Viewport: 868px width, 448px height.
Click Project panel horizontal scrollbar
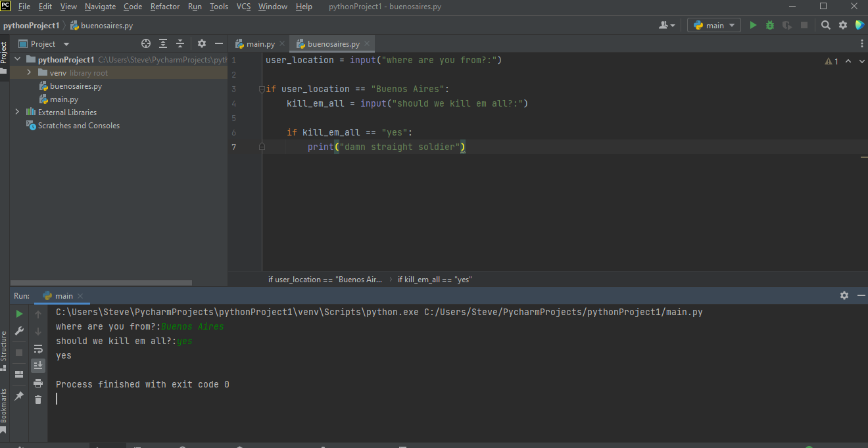pyautogui.click(x=101, y=283)
